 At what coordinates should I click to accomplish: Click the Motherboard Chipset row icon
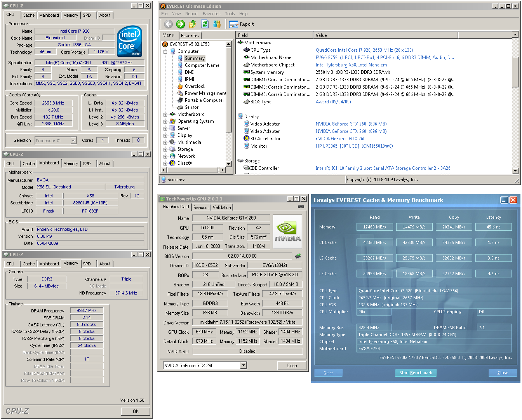coord(246,65)
